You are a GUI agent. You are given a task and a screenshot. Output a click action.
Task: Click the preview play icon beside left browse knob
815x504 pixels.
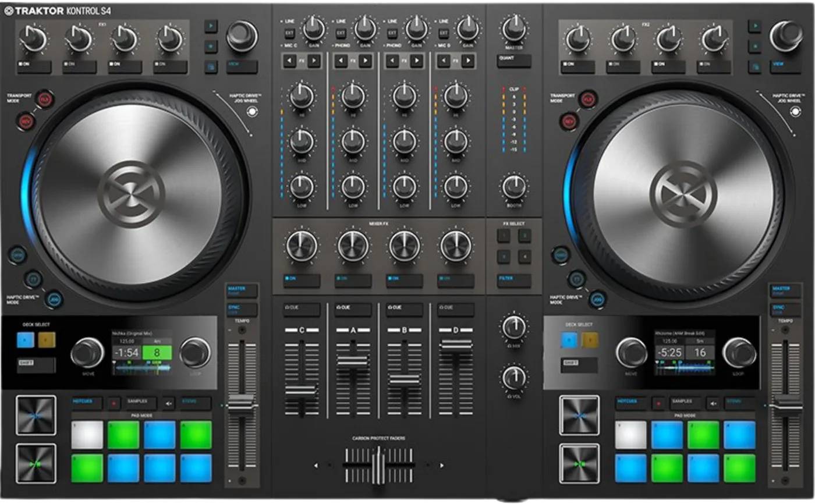click(211, 26)
